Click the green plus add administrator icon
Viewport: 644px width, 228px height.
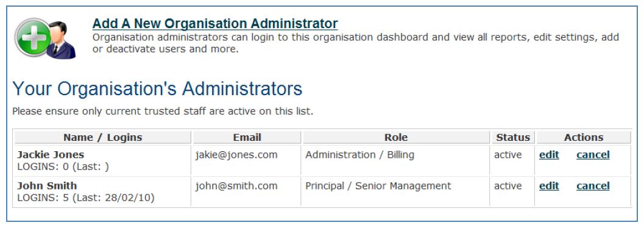tap(45, 38)
